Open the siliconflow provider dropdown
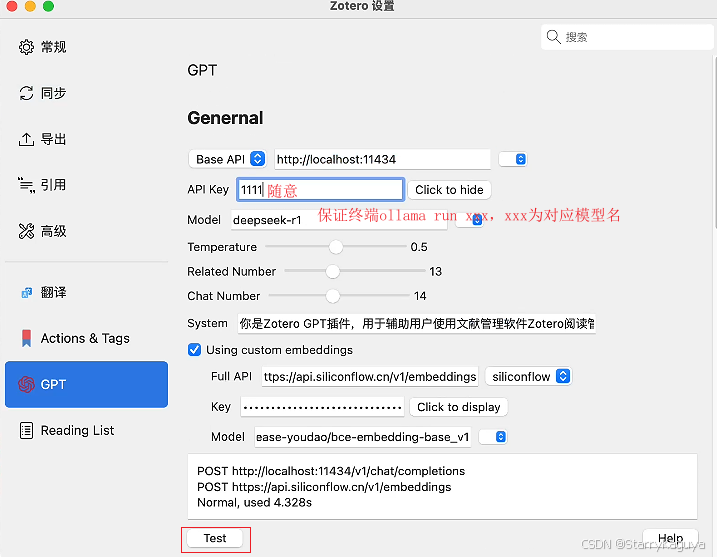 [528, 376]
